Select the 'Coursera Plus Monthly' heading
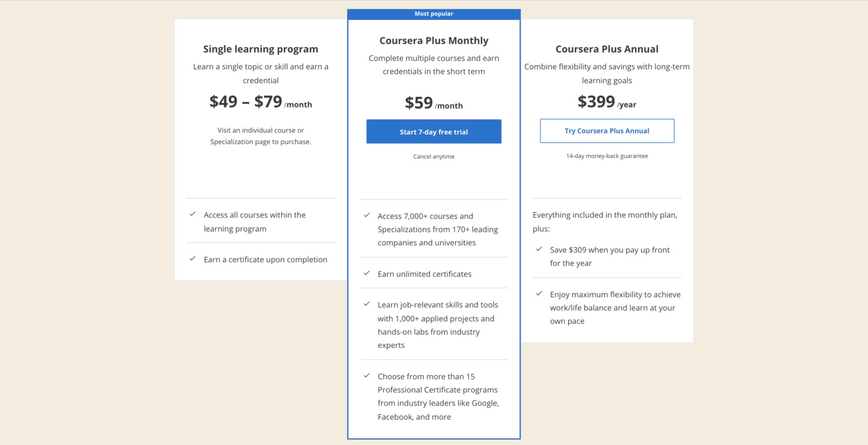This screenshot has height=445, width=868. coord(433,40)
